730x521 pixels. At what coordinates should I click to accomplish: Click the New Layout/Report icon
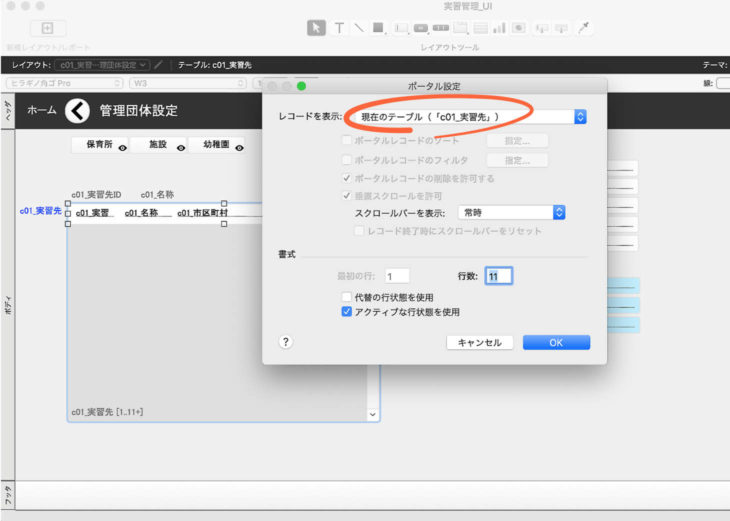48,28
